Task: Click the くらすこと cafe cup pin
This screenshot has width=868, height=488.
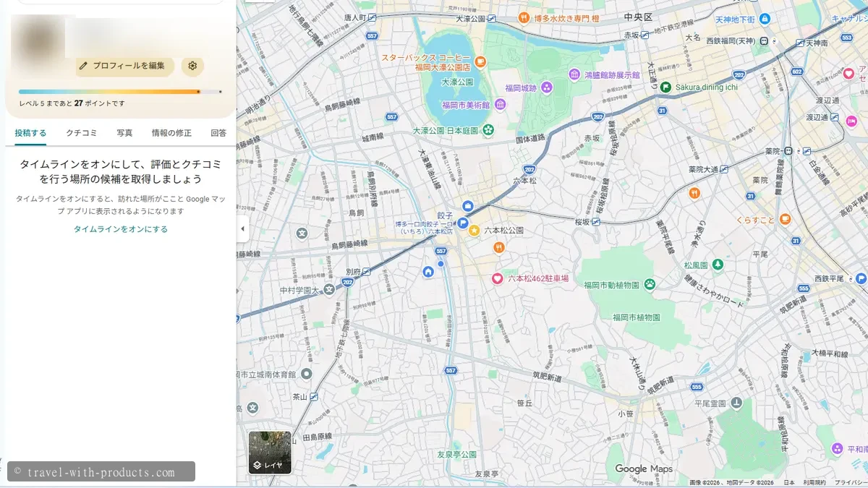Action: 785,219
